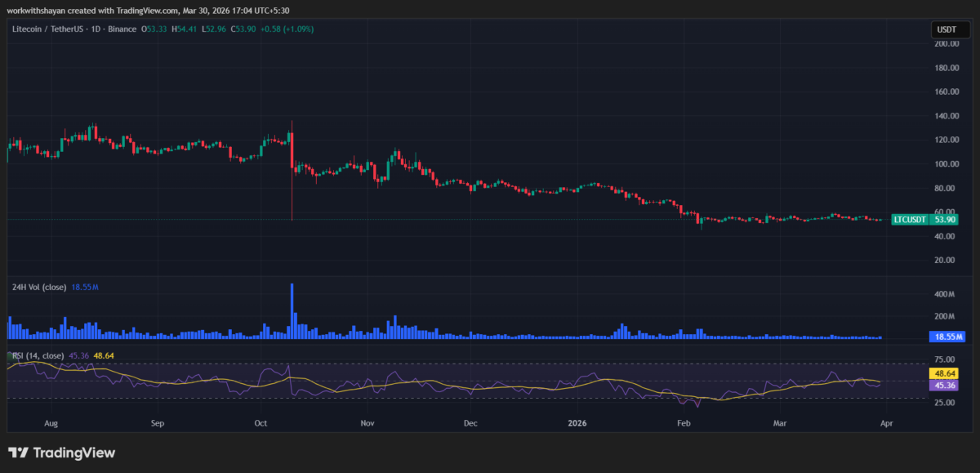The width and height of the screenshot is (980, 473).
Task: Click the purple 45.36 RSI value badge
Action: coord(942,385)
